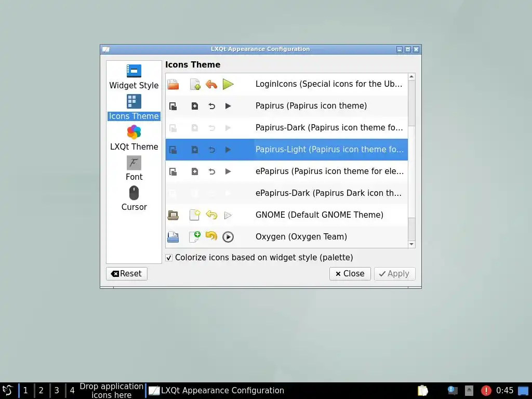Click the LoginIcons new document preview icon
The image size is (532, 399).
195,84
